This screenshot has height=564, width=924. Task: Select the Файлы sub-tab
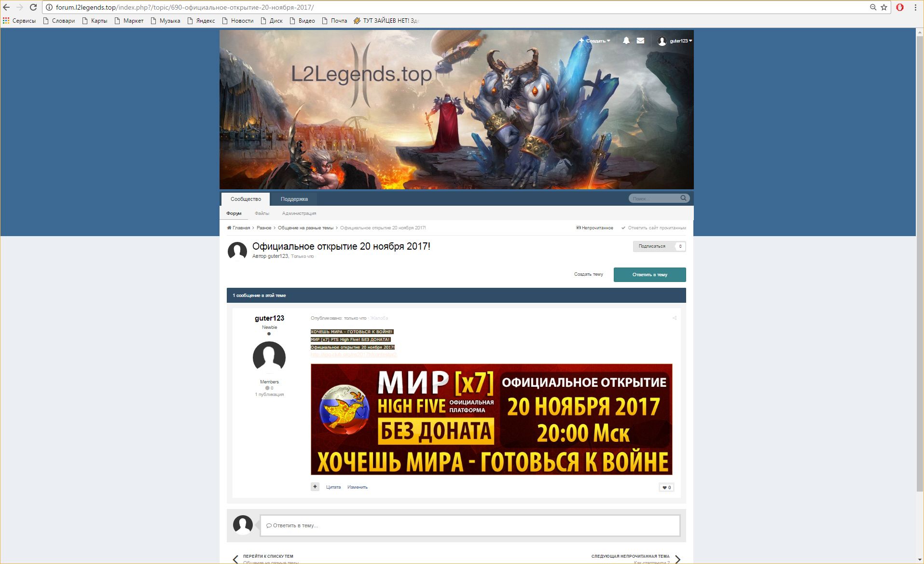[262, 213]
